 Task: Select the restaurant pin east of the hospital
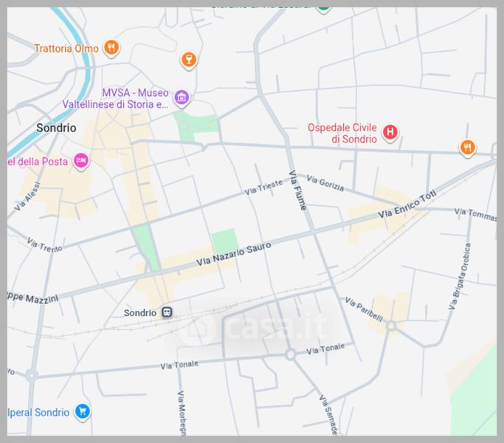coord(467,148)
